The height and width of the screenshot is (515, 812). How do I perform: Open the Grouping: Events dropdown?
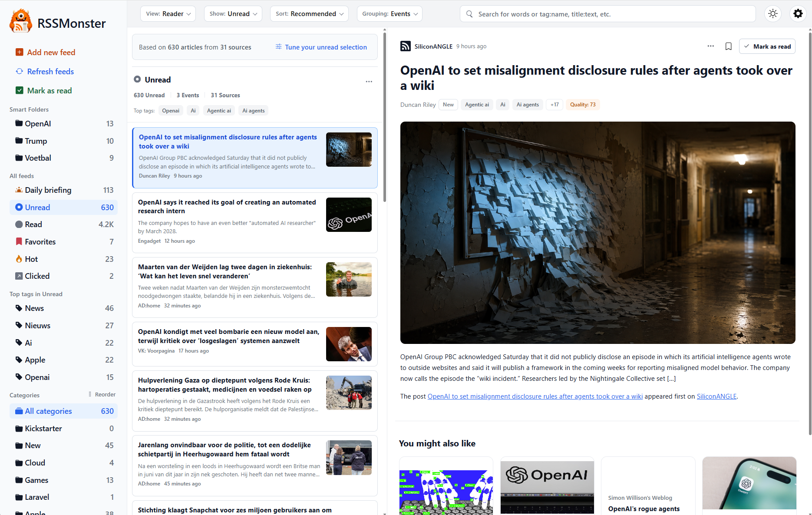389,14
